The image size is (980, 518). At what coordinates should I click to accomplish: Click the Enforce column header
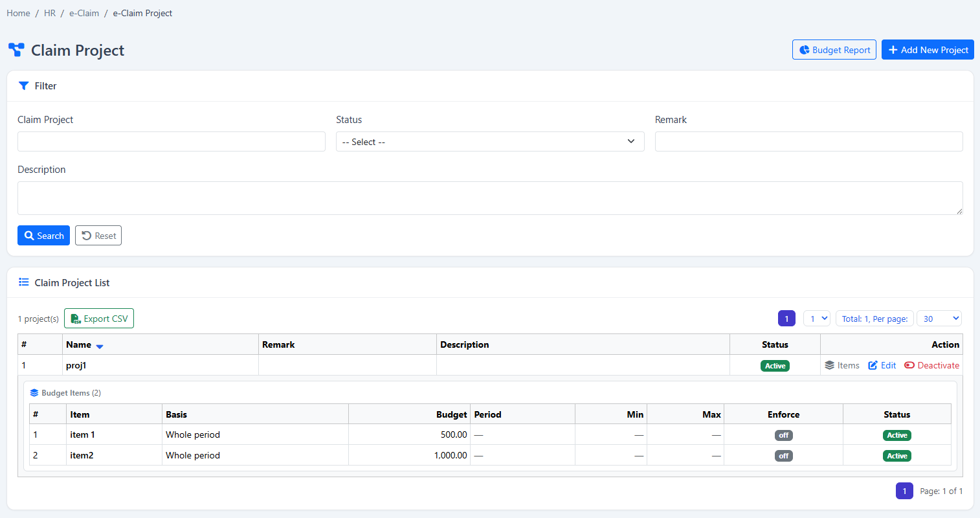point(783,414)
